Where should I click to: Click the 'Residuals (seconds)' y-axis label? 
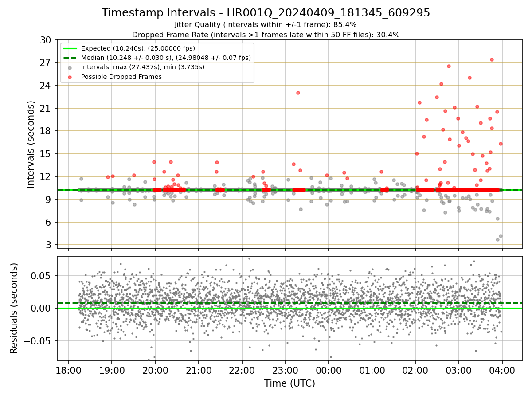[x=14, y=308]
